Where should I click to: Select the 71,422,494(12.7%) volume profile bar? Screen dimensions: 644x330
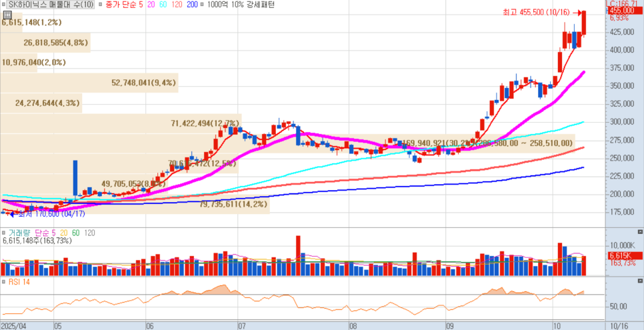point(121,123)
